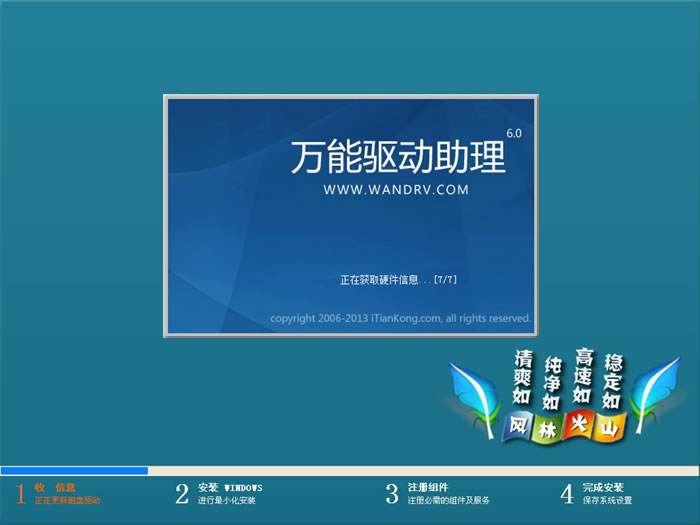700x525 pixels.
Task: Click the copyright 2006-2013 iTianKong.com text
Action: click(x=400, y=318)
